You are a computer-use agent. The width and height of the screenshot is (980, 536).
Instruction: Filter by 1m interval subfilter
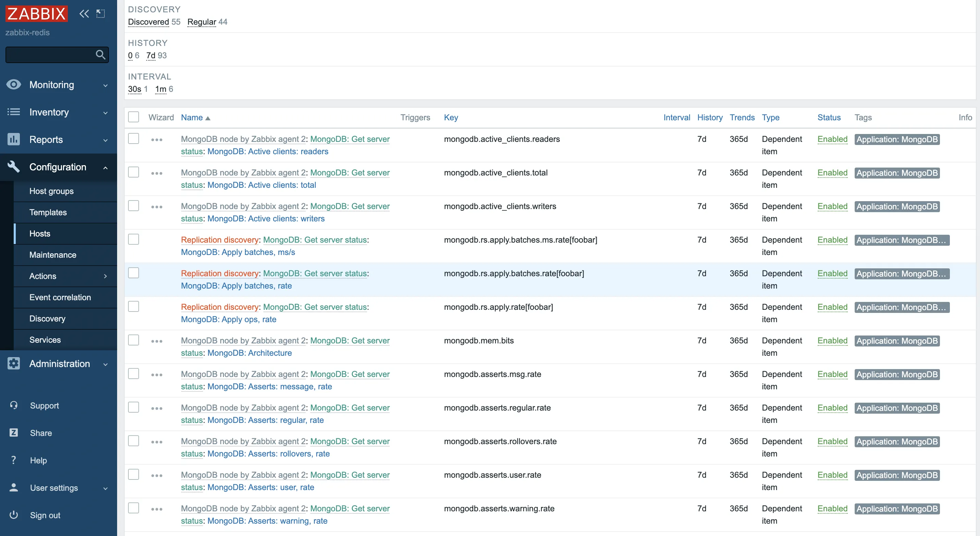pyautogui.click(x=161, y=89)
